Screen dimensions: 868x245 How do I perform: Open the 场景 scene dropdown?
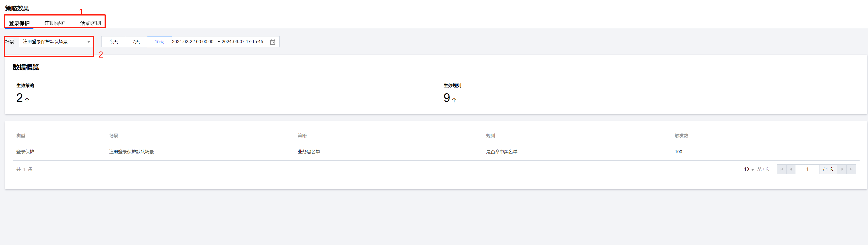(56, 41)
